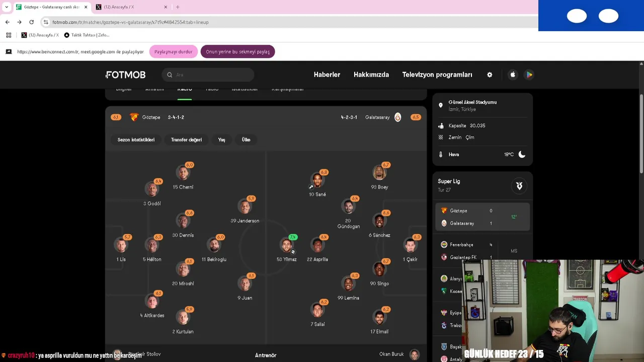Image resolution: width=644 pixels, height=362 pixels.
Task: Click the browser address bar URL
Action: [x=130, y=22]
